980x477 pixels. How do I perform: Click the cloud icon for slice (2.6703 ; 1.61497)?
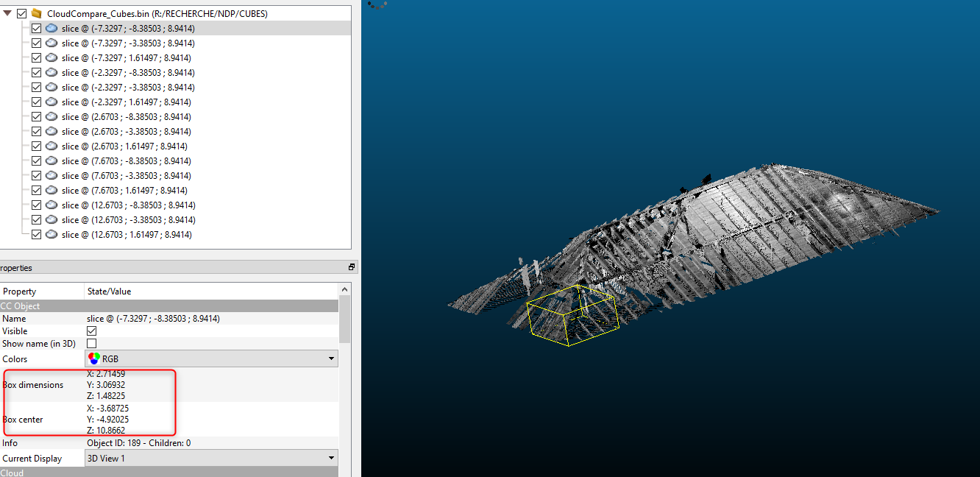click(52, 146)
